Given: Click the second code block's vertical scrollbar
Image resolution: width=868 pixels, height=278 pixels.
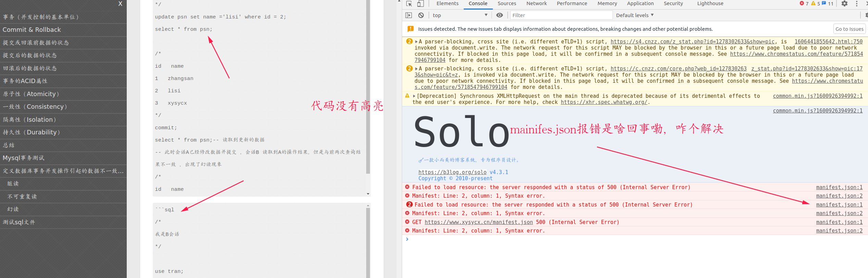Looking at the screenshot, I should coord(368,243).
